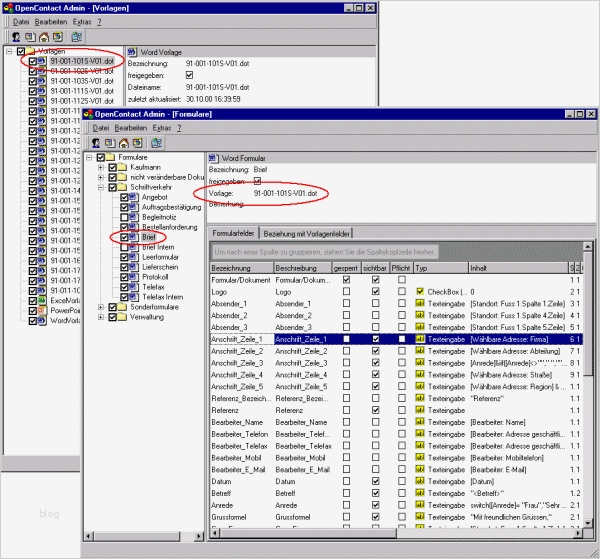600x559 pixels.
Task: Click the Word document icon beside Lieferschein
Action: 134,267
